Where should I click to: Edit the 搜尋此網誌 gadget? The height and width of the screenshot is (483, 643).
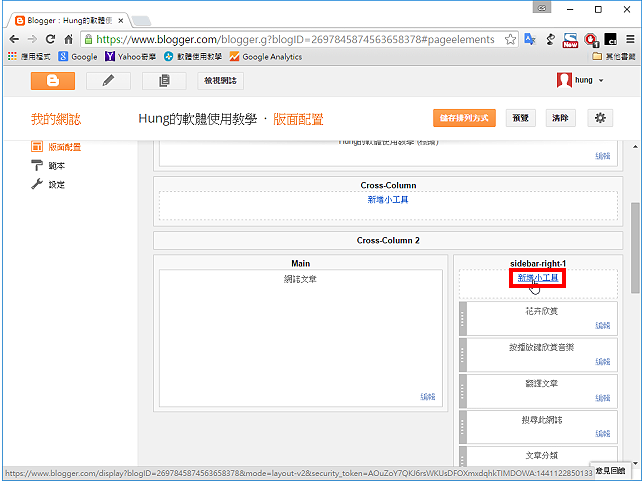point(602,433)
